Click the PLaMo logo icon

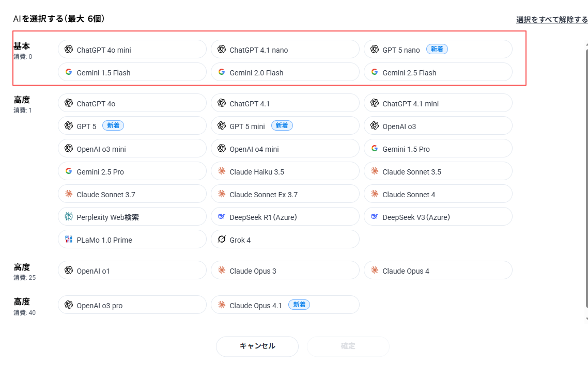pyautogui.click(x=68, y=240)
